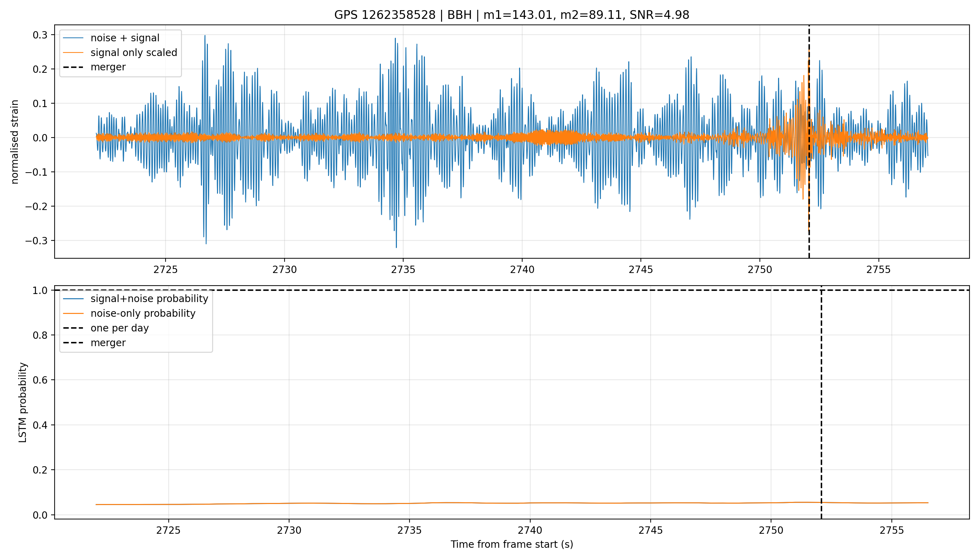Click the dashed merger line in the bottom plot
The height and width of the screenshot is (560, 980).
pyautogui.click(x=821, y=404)
